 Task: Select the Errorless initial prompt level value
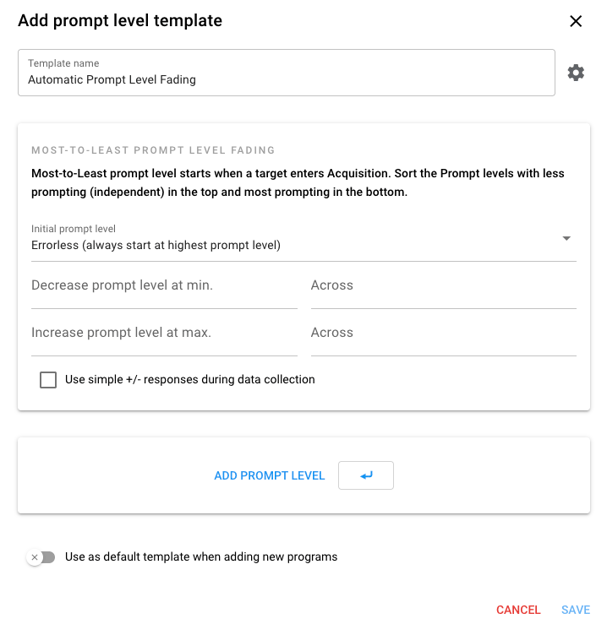[156, 245]
